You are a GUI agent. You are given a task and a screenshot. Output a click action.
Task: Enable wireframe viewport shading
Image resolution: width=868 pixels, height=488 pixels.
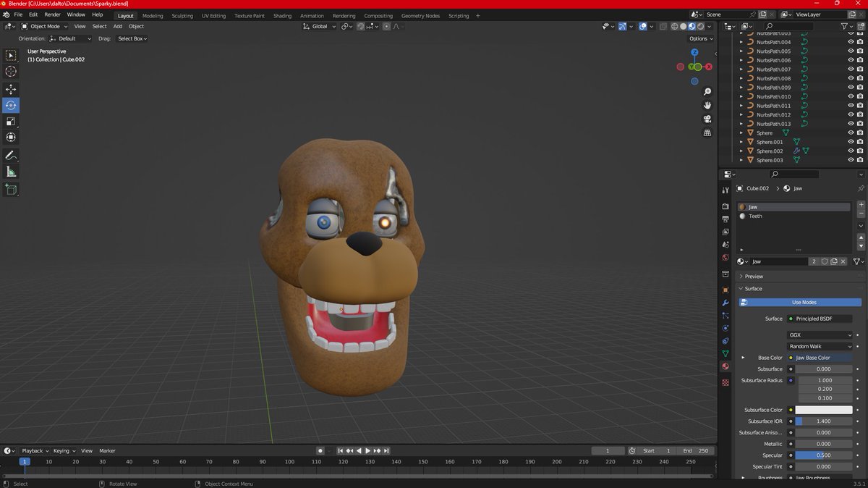coord(675,26)
